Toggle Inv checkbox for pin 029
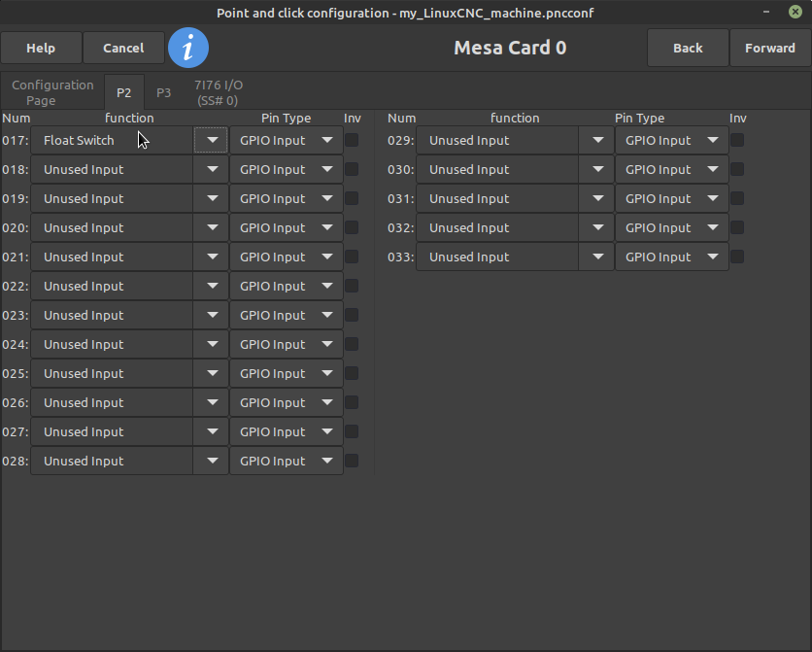Screen dimensions: 812x652 point(737,140)
